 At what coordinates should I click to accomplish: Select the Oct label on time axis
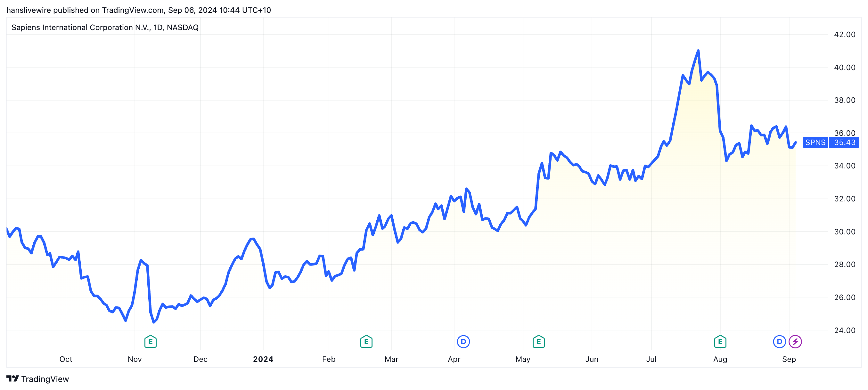pyautogui.click(x=66, y=359)
